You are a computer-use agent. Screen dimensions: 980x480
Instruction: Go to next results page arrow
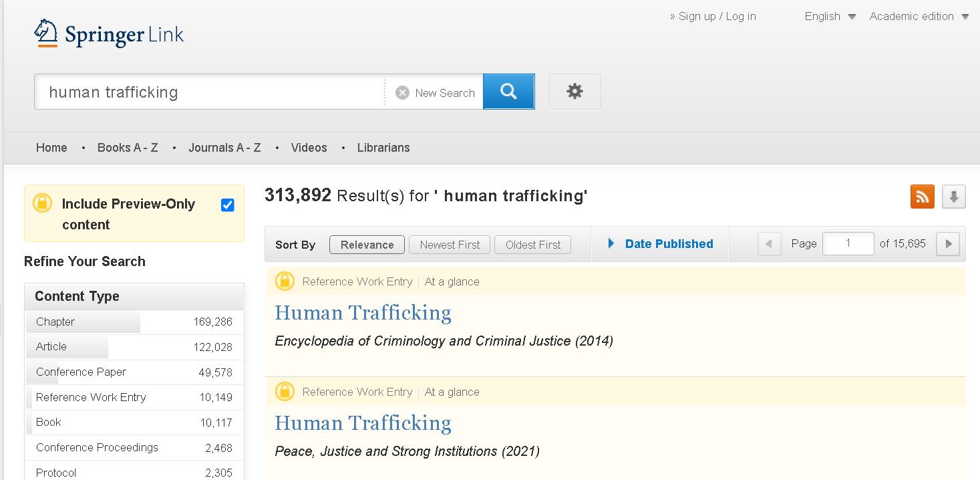coord(948,244)
